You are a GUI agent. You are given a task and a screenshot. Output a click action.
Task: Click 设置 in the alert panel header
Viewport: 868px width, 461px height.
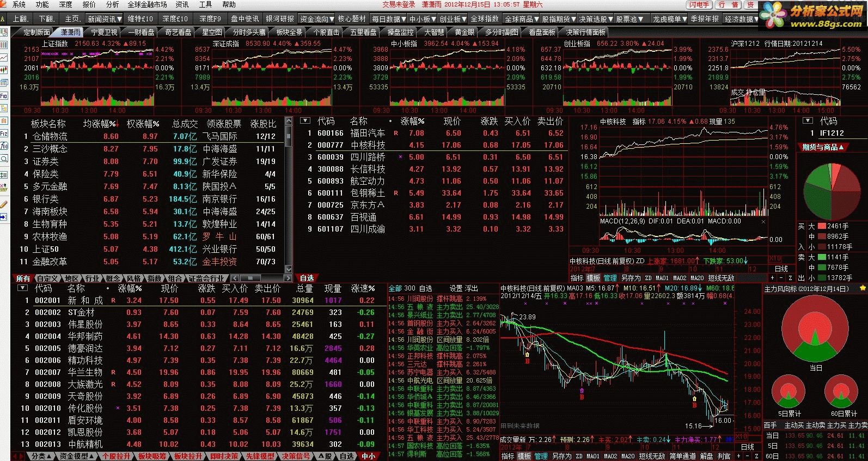[x=456, y=288]
